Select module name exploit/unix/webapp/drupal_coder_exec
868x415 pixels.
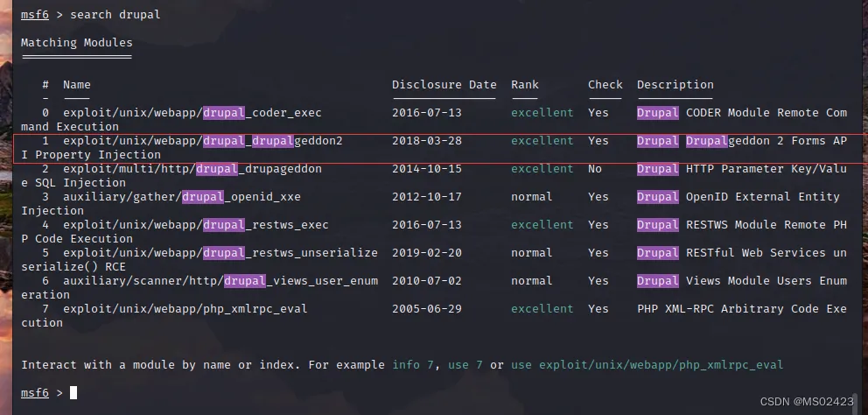(x=192, y=113)
